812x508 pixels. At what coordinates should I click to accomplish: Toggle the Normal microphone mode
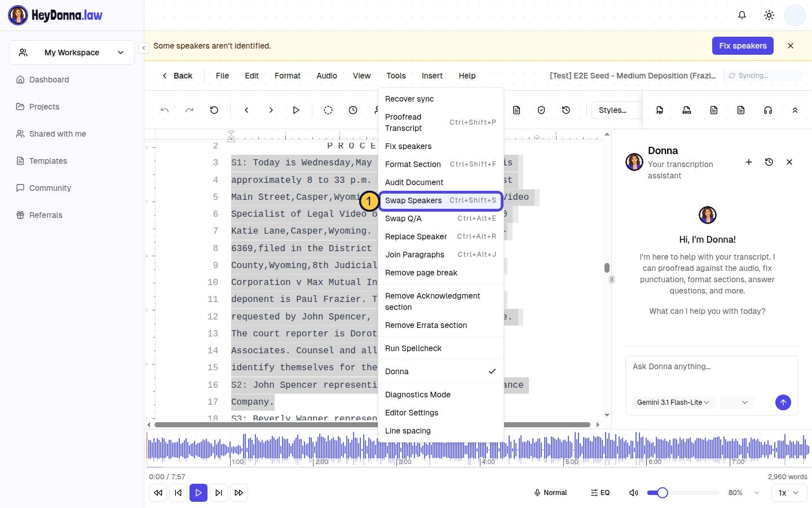pyautogui.click(x=550, y=493)
